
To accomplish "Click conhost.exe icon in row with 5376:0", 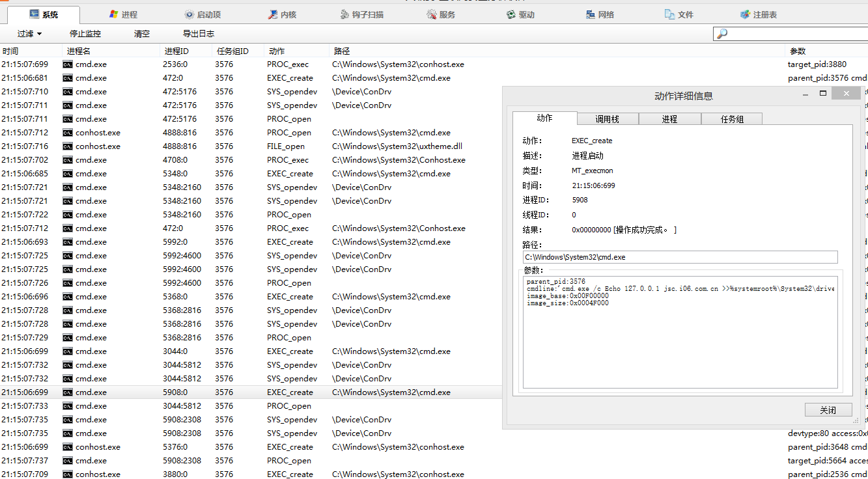I will pyautogui.click(x=67, y=447).
